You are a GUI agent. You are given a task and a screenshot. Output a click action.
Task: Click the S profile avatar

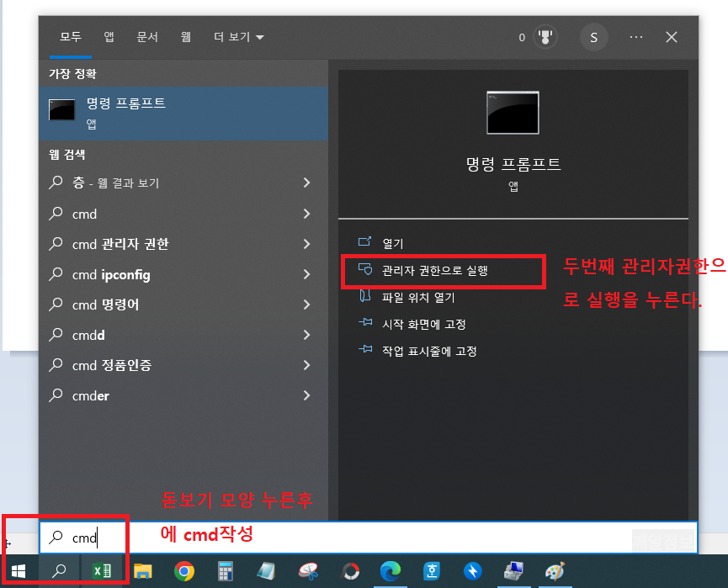(x=593, y=37)
